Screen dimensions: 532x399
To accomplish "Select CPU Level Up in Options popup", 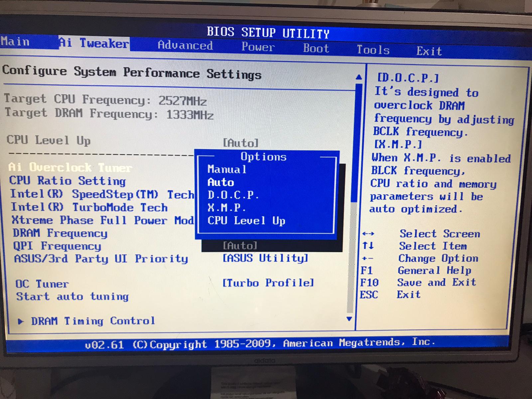I will (x=246, y=221).
